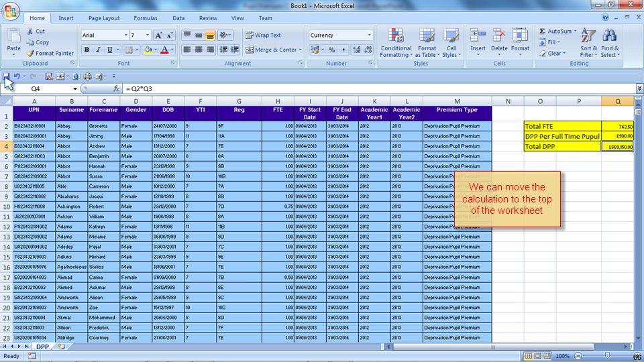Select the DPP sheet tab
The image size is (644, 362).
coord(42,347)
